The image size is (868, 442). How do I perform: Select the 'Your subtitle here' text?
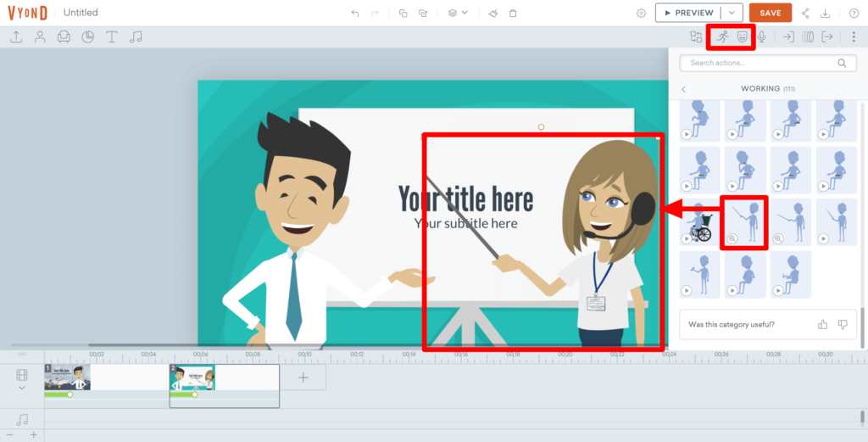click(465, 223)
